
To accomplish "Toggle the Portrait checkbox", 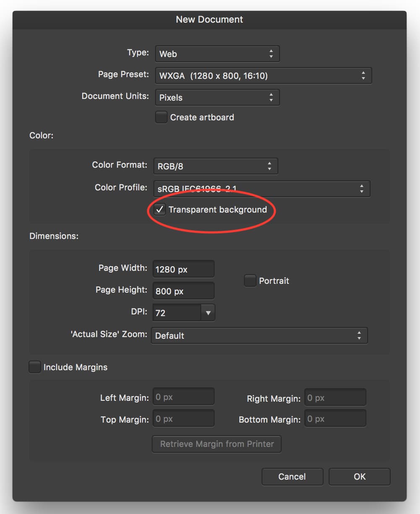I will [250, 280].
